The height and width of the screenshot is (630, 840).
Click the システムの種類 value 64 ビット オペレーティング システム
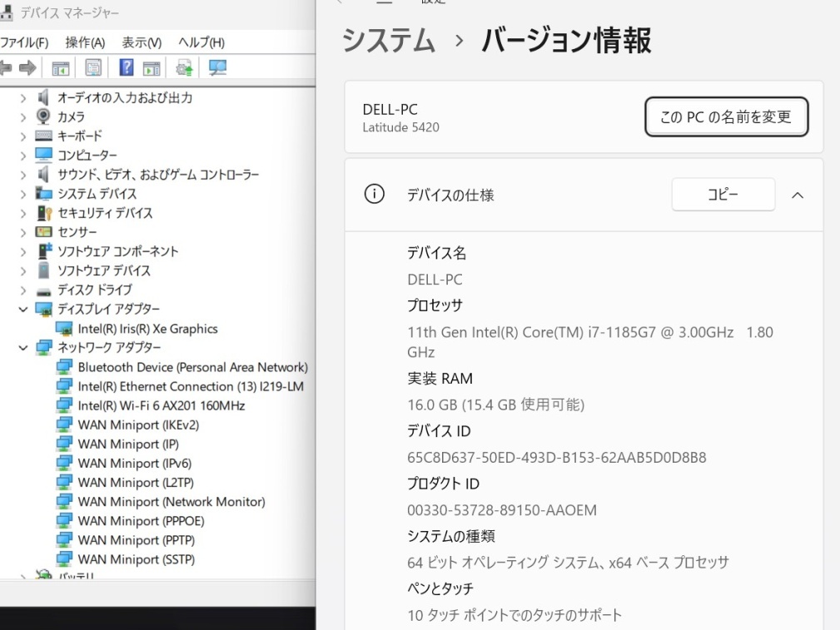click(x=568, y=563)
